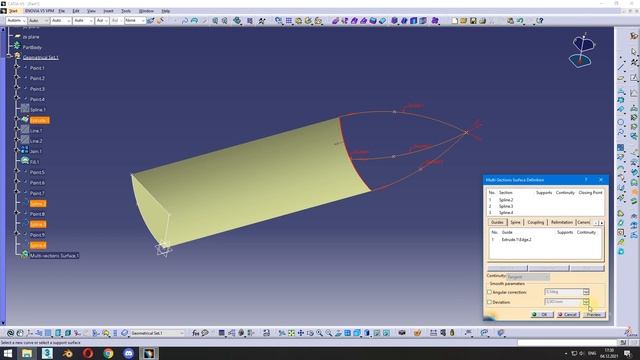Click the Select arrow tool in right toolbar
The height and width of the screenshot is (360, 640).
point(633,51)
